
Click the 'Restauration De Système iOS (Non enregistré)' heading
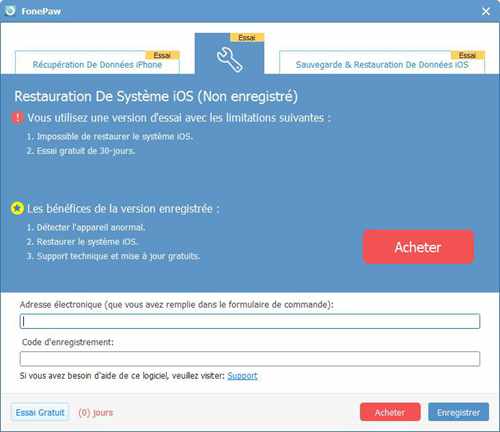click(156, 96)
